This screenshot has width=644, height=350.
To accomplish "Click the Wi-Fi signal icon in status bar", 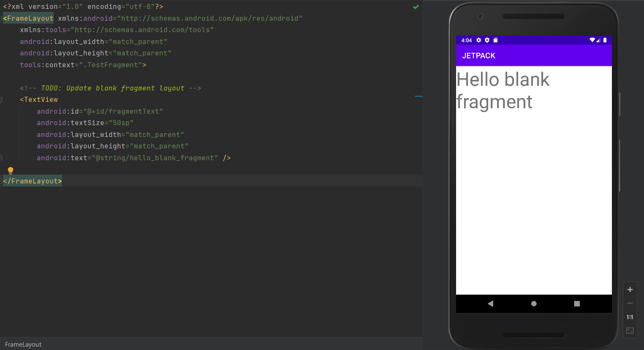I will (x=592, y=40).
